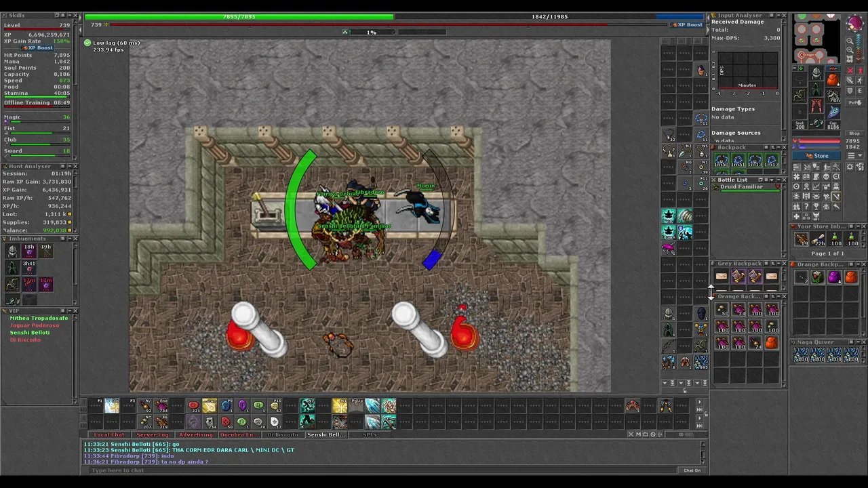
Task: Use the red potion hotkey with 221
Action: [194, 405]
